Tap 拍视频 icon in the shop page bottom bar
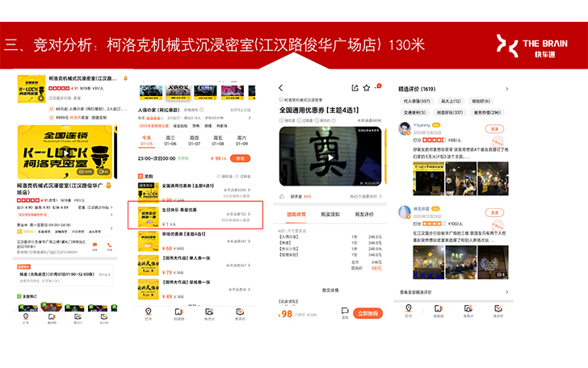The height and width of the screenshot is (368, 588). [52, 318]
